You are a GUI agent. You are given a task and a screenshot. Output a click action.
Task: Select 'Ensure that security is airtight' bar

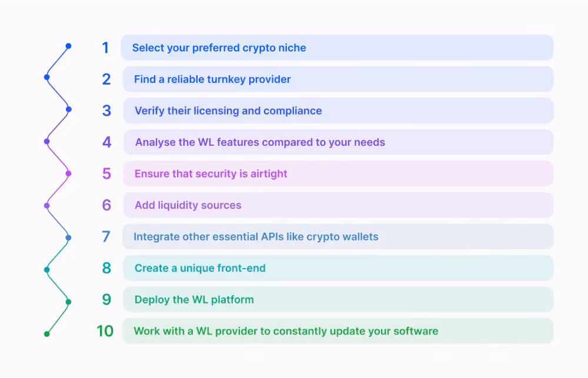338,173
